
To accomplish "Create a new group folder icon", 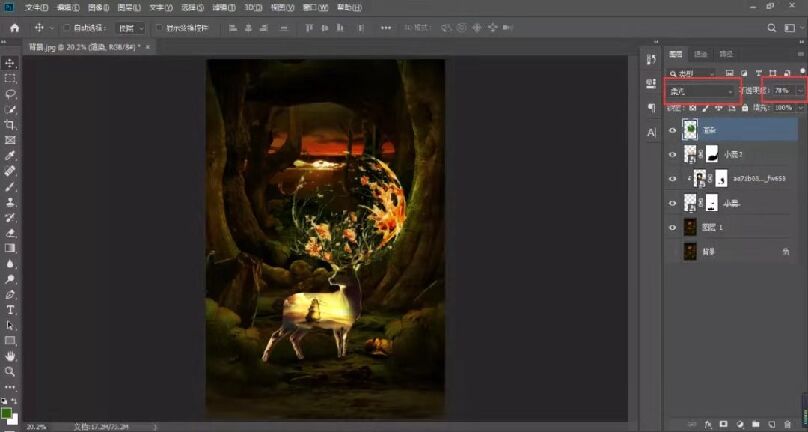I will point(755,424).
